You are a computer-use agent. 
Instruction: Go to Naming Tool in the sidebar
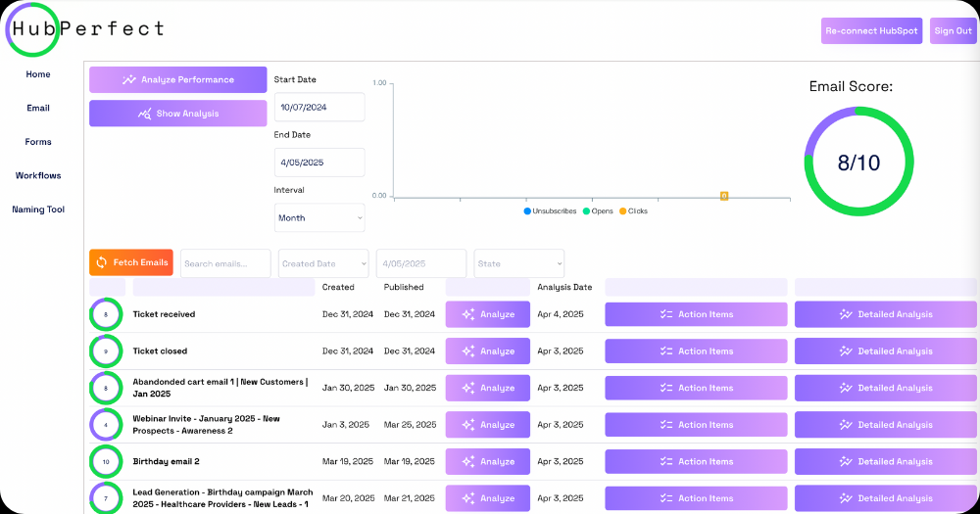[x=38, y=210]
